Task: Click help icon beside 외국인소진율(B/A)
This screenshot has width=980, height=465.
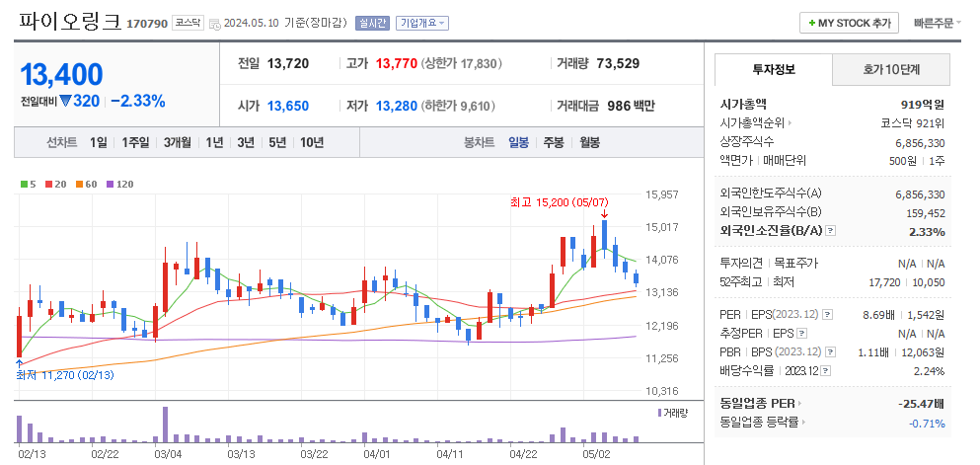Action: (830, 231)
